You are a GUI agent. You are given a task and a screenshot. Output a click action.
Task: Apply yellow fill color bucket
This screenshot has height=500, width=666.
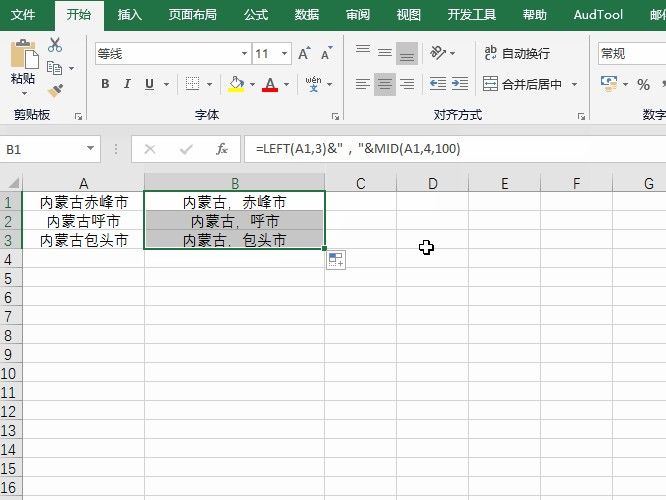236,84
